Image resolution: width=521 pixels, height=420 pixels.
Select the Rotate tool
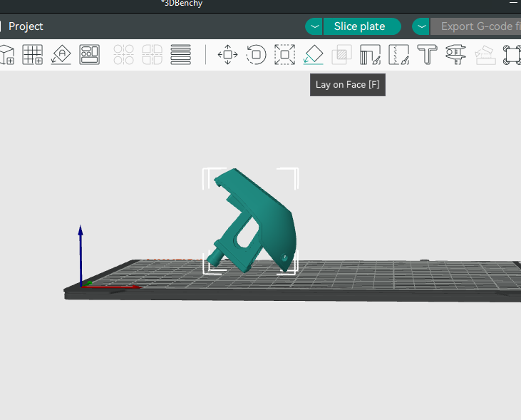point(256,54)
